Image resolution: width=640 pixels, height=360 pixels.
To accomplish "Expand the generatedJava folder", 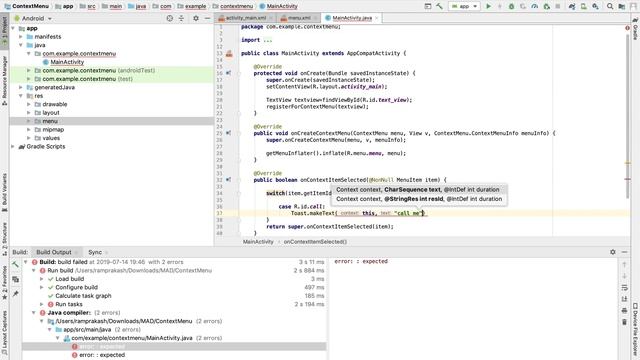I will (x=21, y=87).
